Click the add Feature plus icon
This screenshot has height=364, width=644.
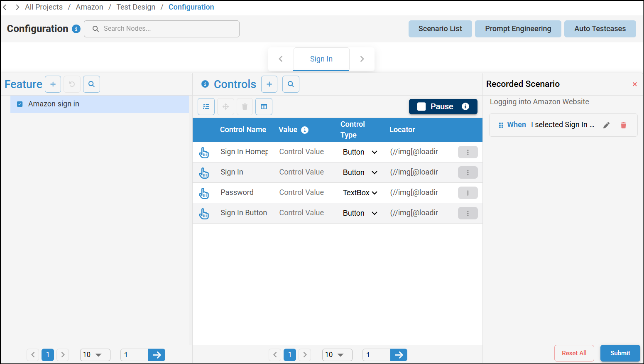[x=53, y=84]
